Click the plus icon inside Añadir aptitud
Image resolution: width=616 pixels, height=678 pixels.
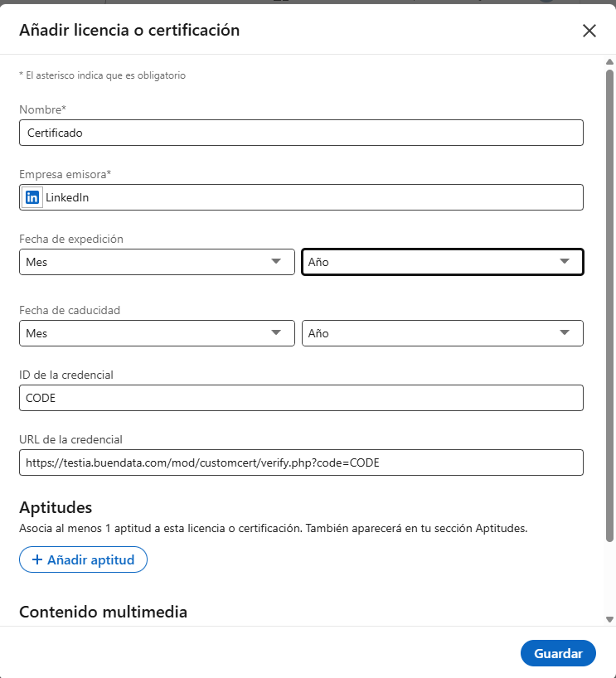(39, 559)
